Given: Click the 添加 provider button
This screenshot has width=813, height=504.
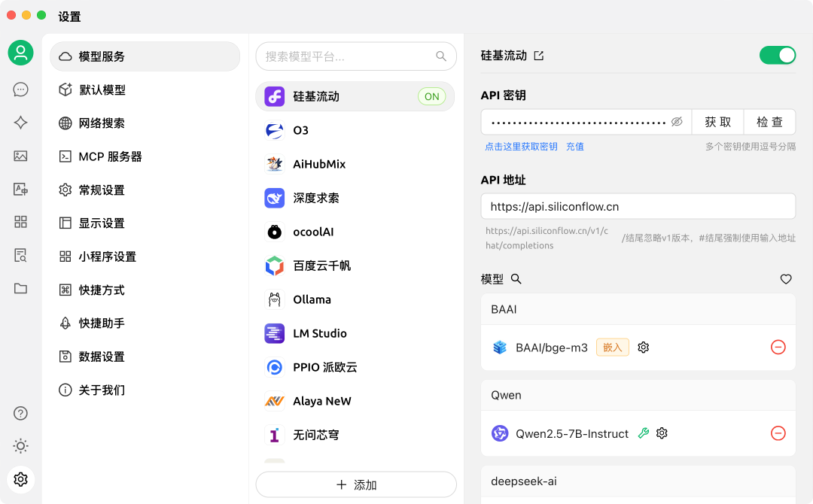Looking at the screenshot, I should [x=356, y=485].
